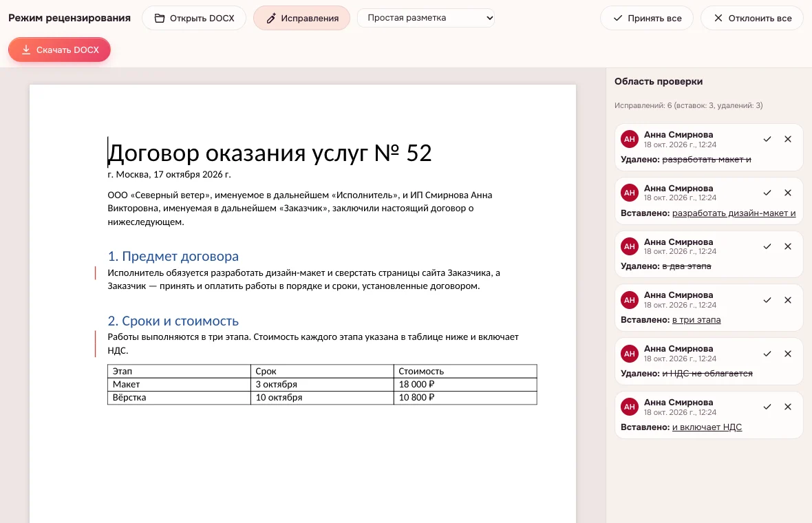The height and width of the screenshot is (523, 812).
Task: Click the table header «Стоимость»
Action: tap(465, 372)
